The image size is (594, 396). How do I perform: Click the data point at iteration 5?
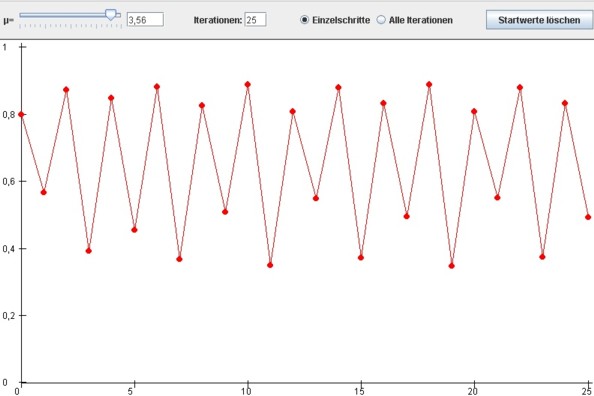[x=134, y=230]
